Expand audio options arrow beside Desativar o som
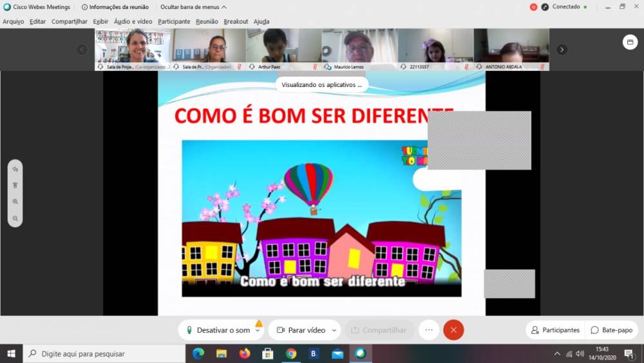The image size is (644, 363). tap(258, 330)
